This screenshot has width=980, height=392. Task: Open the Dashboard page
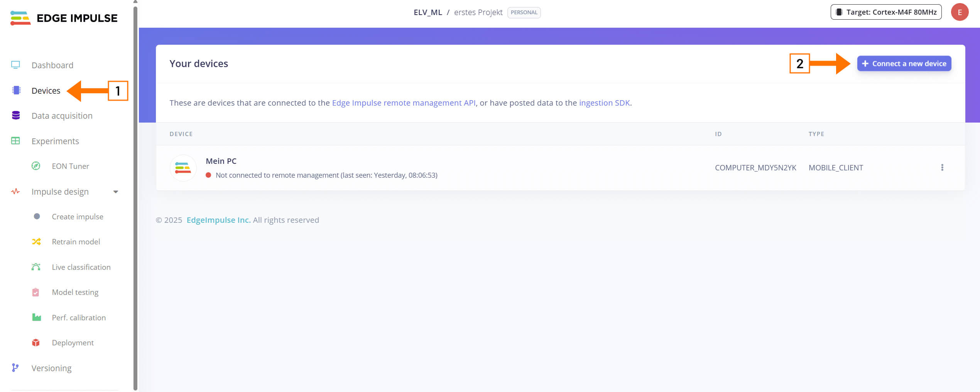52,65
